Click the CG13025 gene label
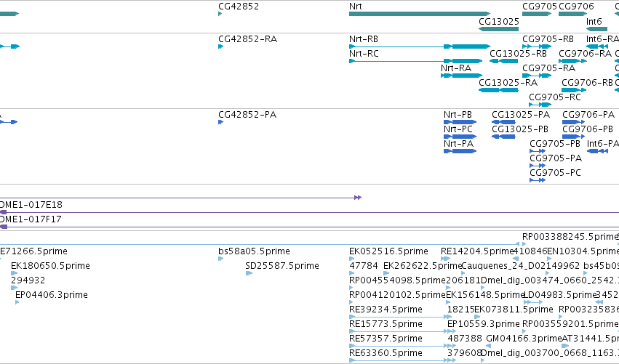 pos(498,21)
